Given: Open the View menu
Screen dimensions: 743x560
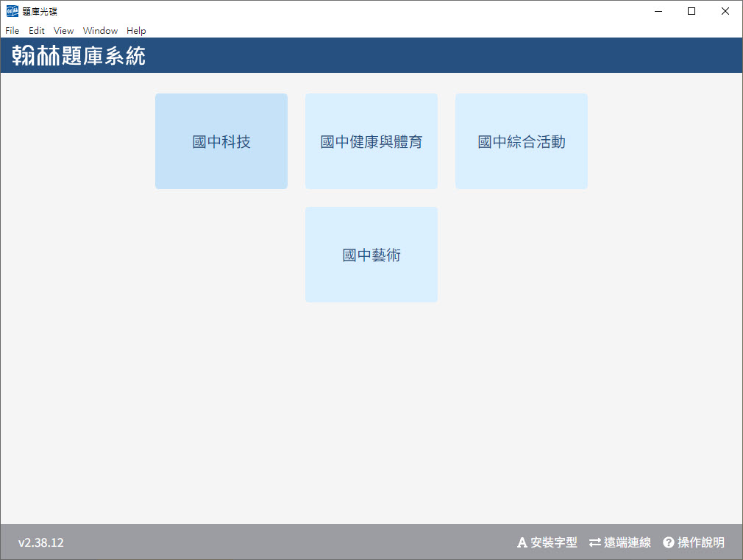Looking at the screenshot, I should click(x=63, y=31).
